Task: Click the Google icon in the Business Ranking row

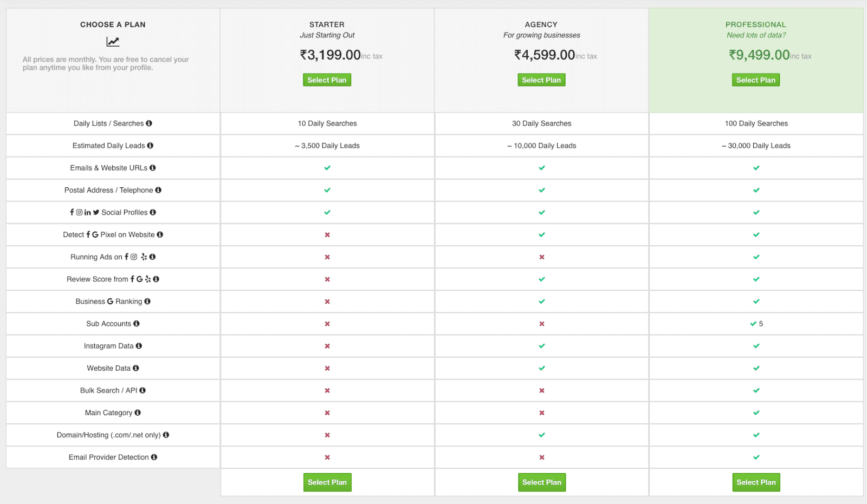Action: (110, 302)
